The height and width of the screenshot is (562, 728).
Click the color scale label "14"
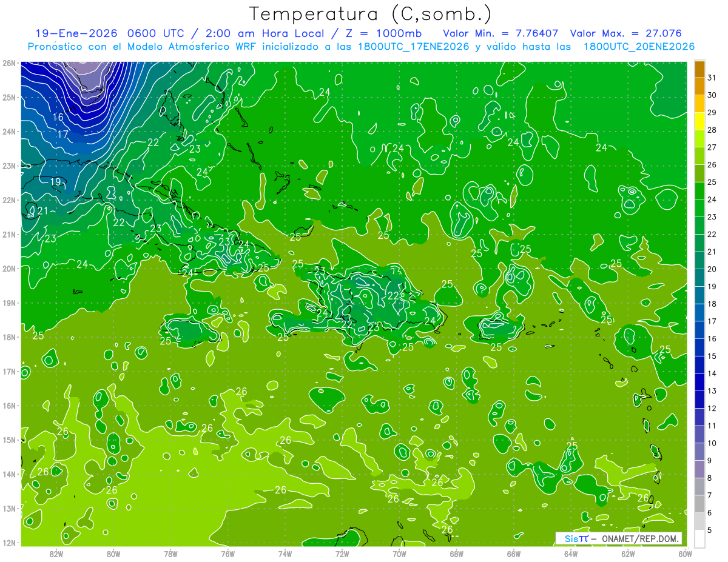(x=712, y=373)
